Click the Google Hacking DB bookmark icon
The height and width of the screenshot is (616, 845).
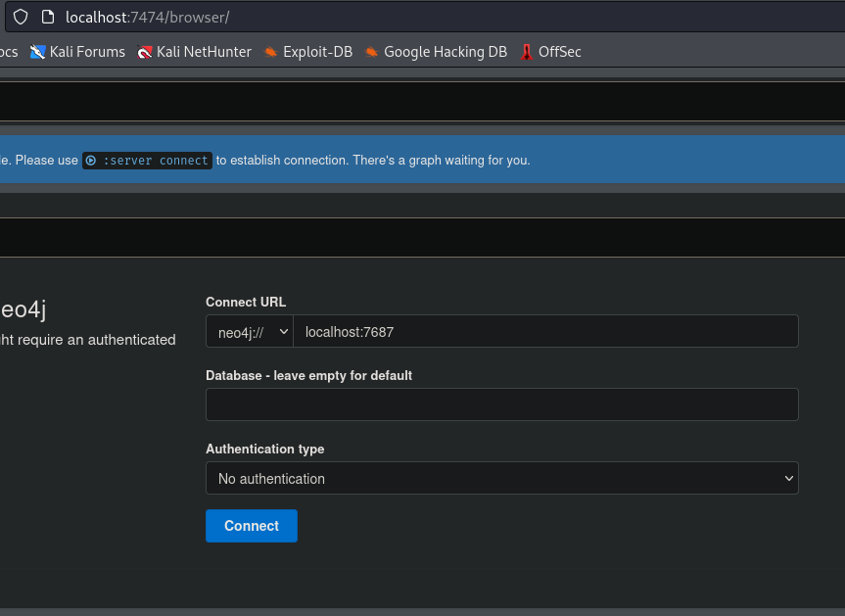point(371,52)
